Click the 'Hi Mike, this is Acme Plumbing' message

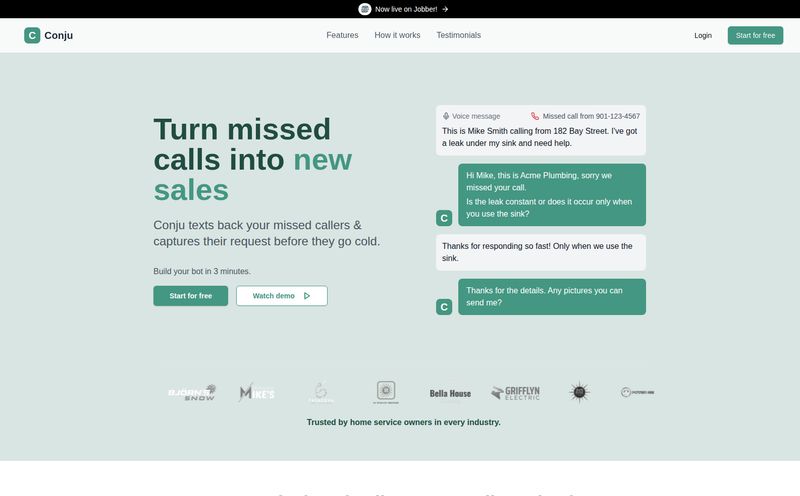539,181
